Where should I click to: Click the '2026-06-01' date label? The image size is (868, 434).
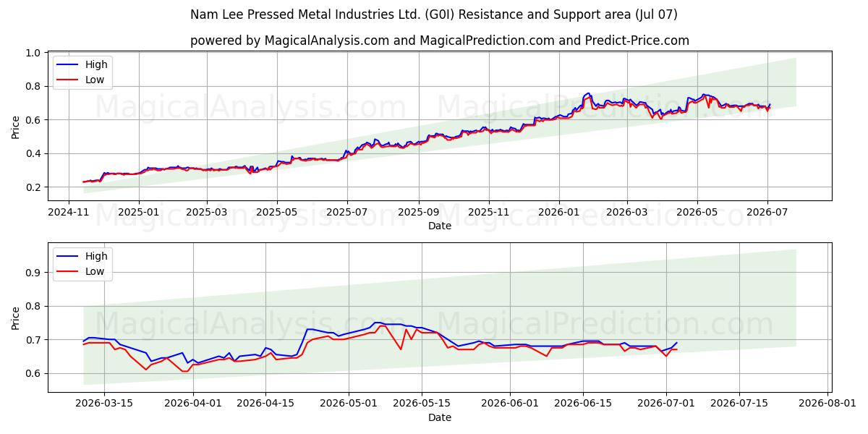click(x=510, y=404)
